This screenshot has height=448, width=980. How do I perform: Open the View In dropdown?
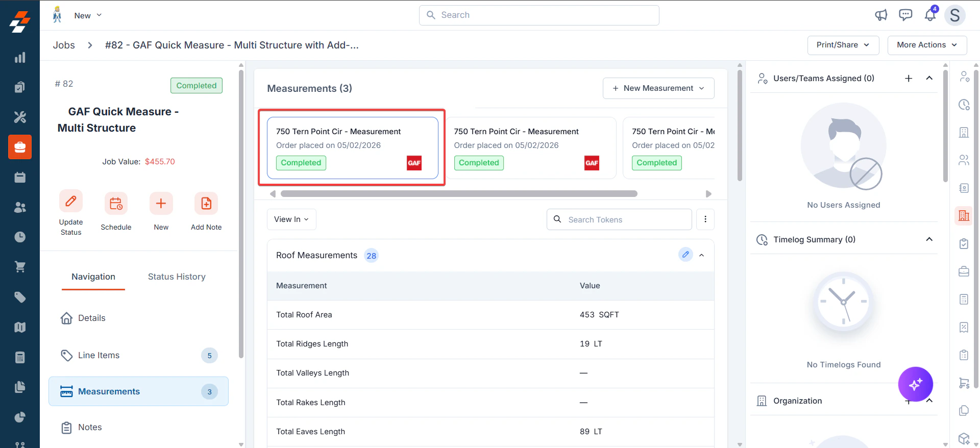tap(291, 219)
